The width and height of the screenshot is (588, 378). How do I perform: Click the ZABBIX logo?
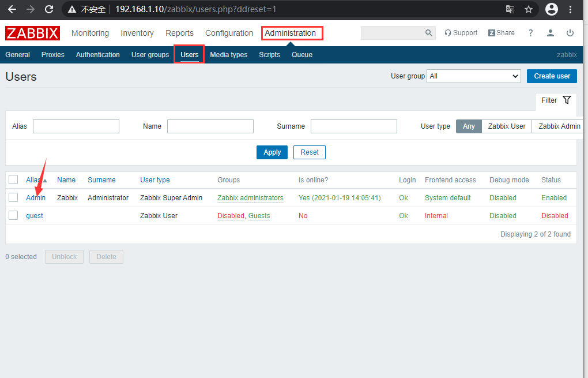tap(32, 33)
